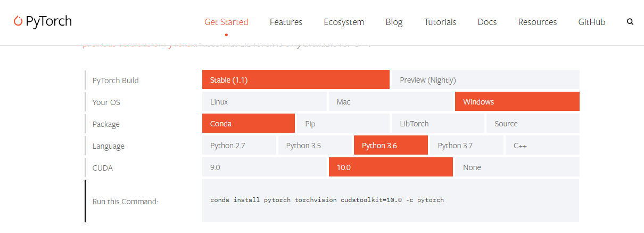Viewport: 644px width, 233px height.
Task: Select None for CUDA
Action: pyautogui.click(x=517, y=167)
